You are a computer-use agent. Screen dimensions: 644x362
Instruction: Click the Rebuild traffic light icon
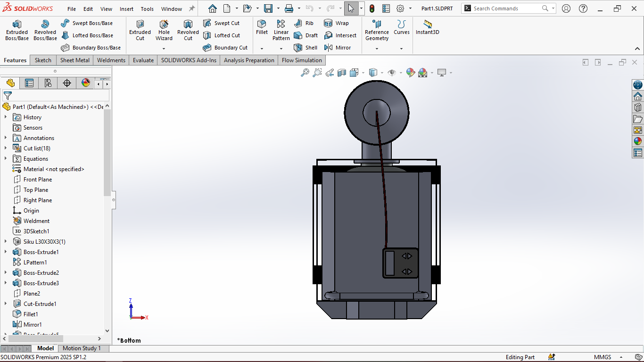click(372, 8)
